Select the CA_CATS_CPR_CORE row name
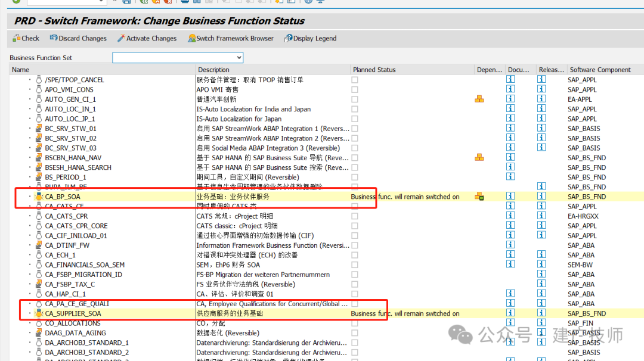 (76, 226)
